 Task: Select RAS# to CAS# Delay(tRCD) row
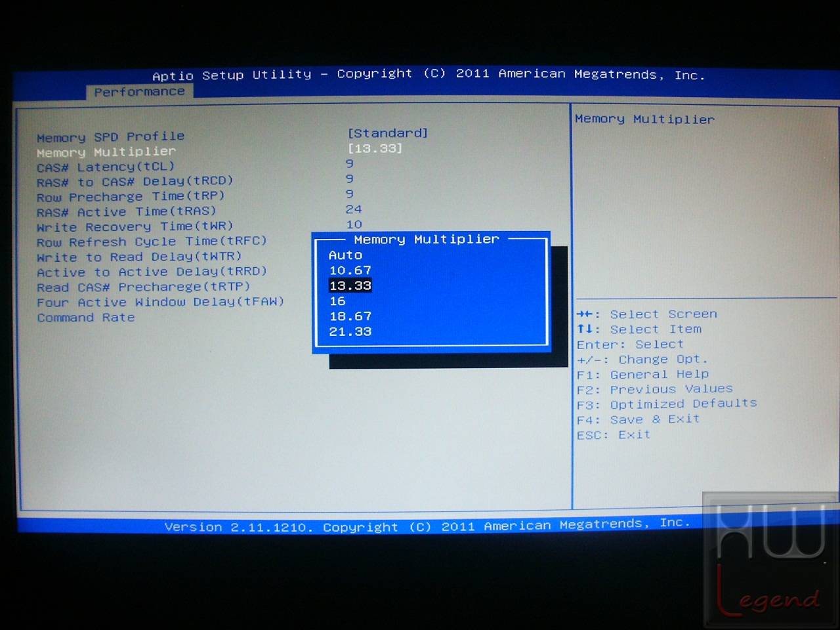[x=135, y=181]
